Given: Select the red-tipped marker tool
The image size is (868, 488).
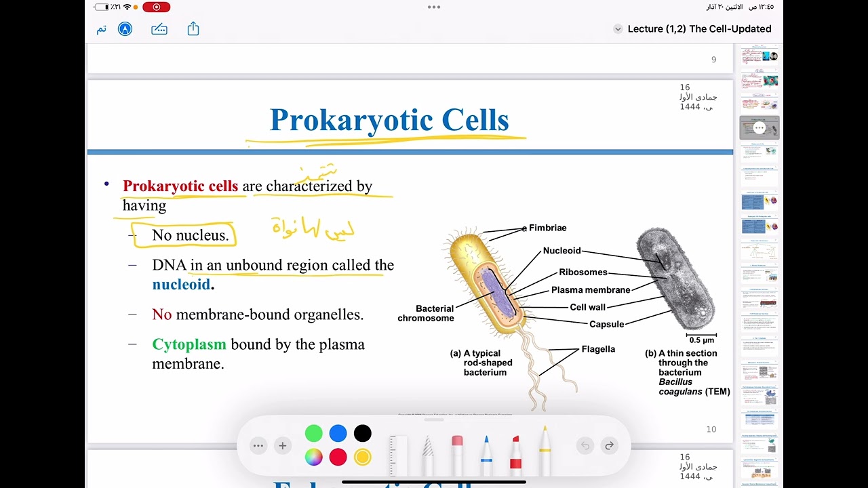Looking at the screenshot, I should pyautogui.click(x=515, y=455).
